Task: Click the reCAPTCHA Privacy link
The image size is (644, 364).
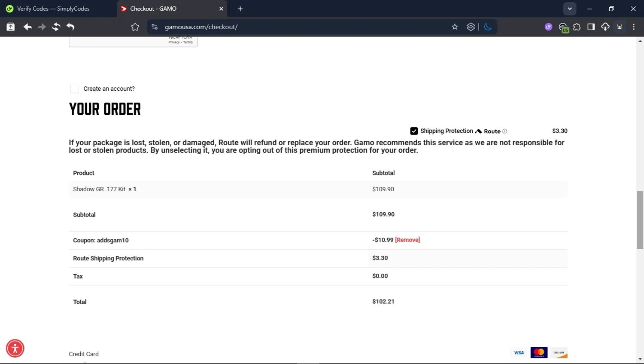Action: tap(174, 42)
